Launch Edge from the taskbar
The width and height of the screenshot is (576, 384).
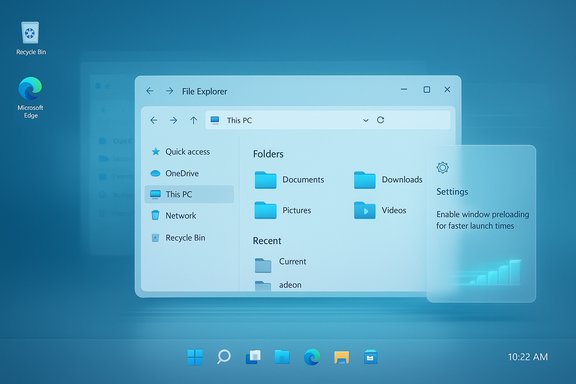point(312,357)
